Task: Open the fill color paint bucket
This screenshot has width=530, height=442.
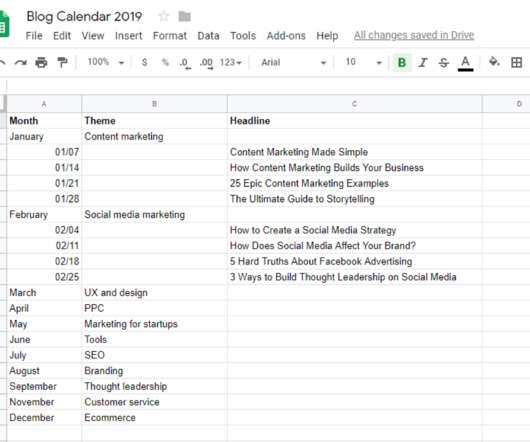Action: 494,62
